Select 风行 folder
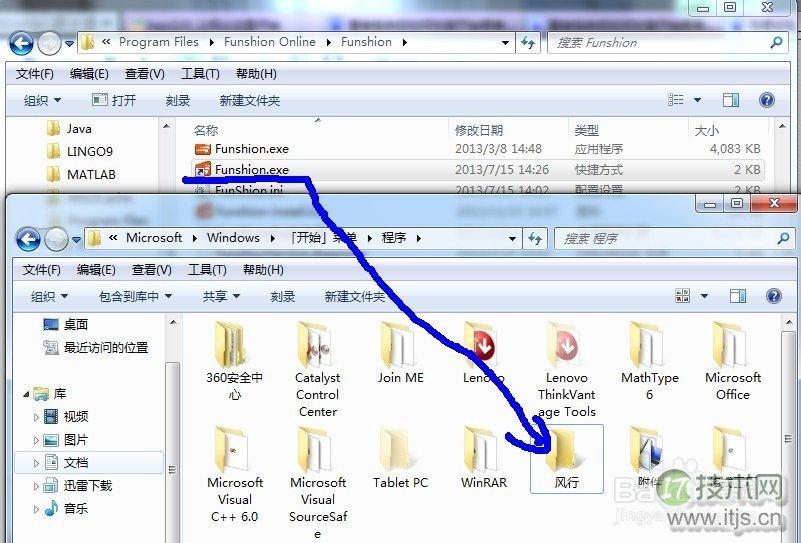801x543 pixels. click(x=567, y=459)
